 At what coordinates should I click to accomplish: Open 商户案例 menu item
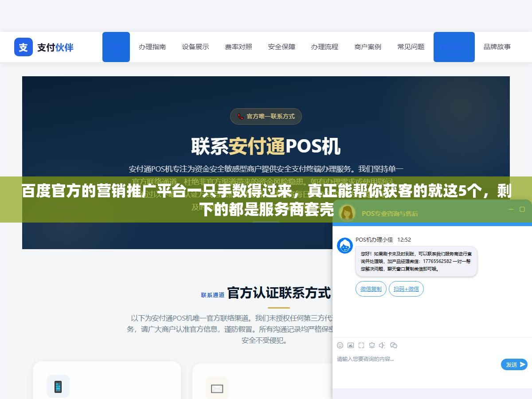click(368, 47)
